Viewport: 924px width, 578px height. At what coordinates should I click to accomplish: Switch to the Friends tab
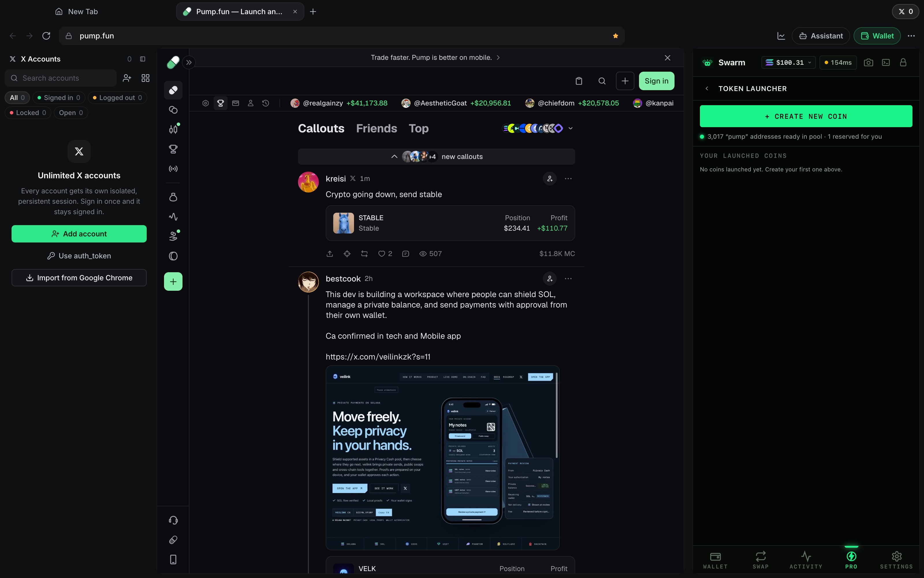(377, 128)
